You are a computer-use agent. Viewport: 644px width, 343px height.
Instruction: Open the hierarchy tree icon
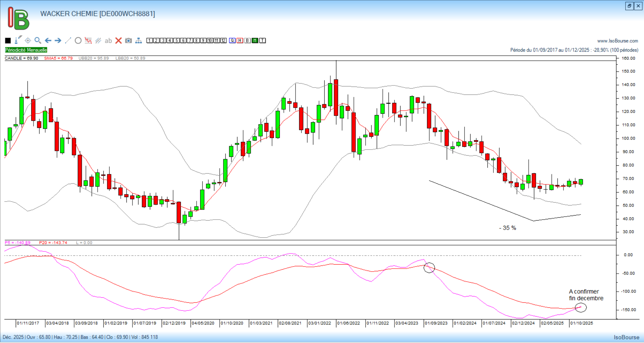coord(139,41)
